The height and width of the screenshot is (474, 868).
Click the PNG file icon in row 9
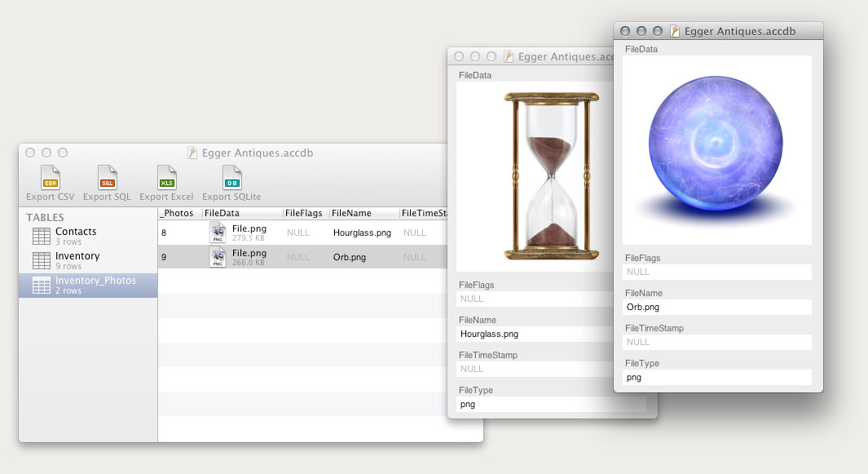click(x=218, y=257)
